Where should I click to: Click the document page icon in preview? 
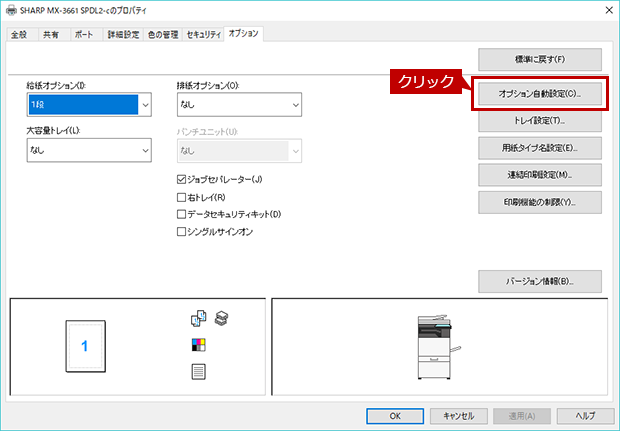198,372
